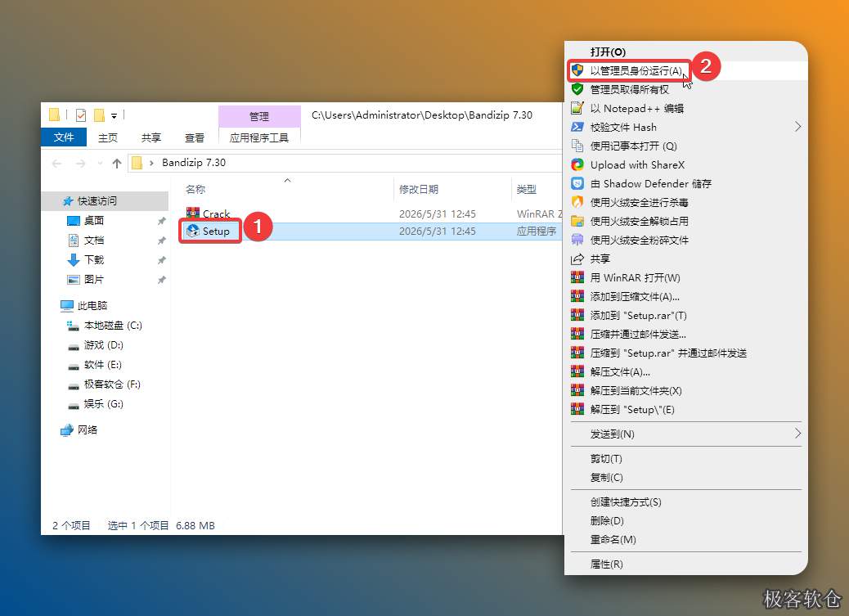Image resolution: width=849 pixels, height=616 pixels.
Task: Click the back navigation arrow
Action: click(x=57, y=163)
